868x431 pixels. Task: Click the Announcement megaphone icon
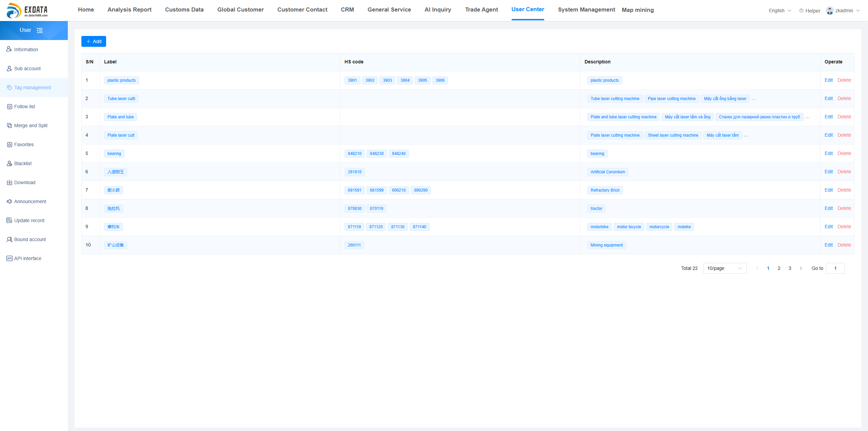click(x=9, y=201)
